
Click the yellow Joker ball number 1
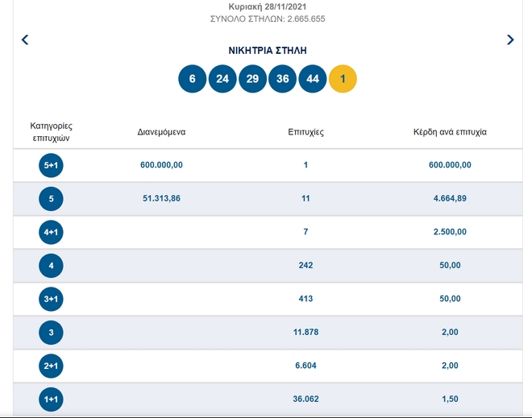pos(343,79)
